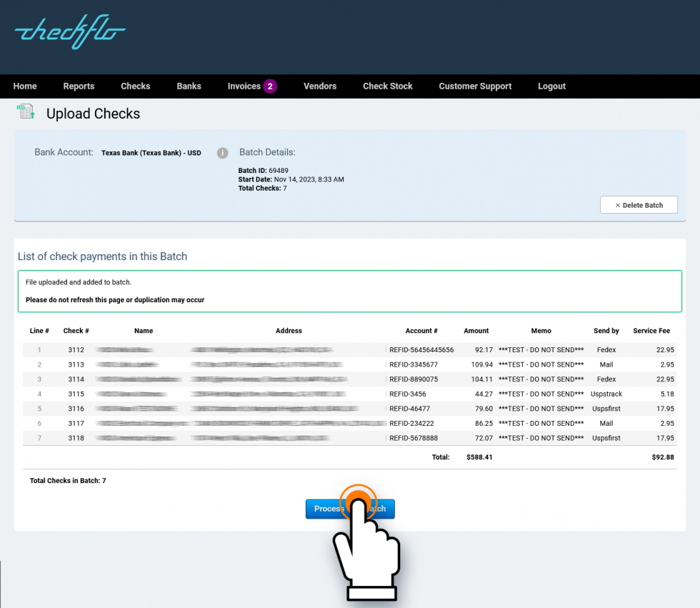
Task: Click the Delete Batch button
Action: tap(638, 204)
